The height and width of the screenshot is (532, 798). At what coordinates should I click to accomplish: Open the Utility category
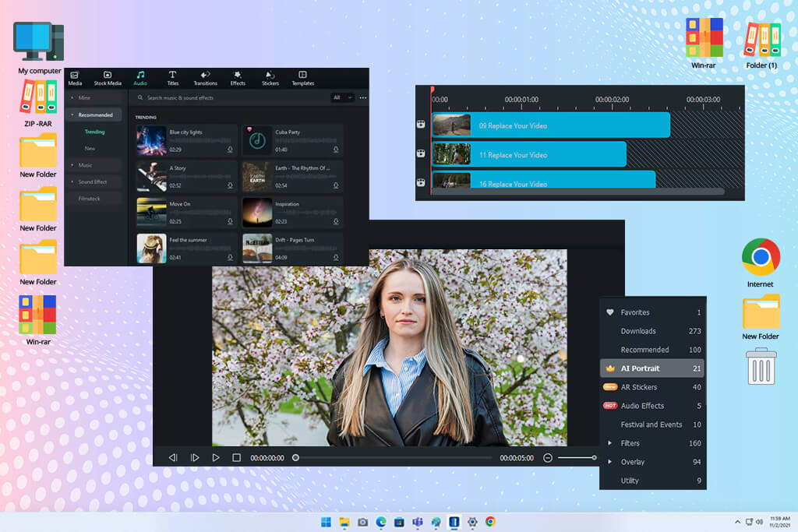click(x=653, y=481)
